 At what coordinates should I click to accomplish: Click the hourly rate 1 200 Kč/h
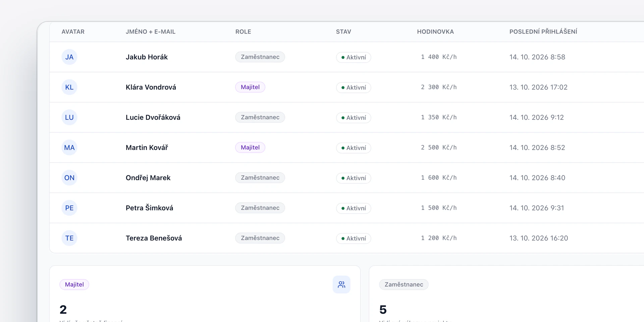439,238
